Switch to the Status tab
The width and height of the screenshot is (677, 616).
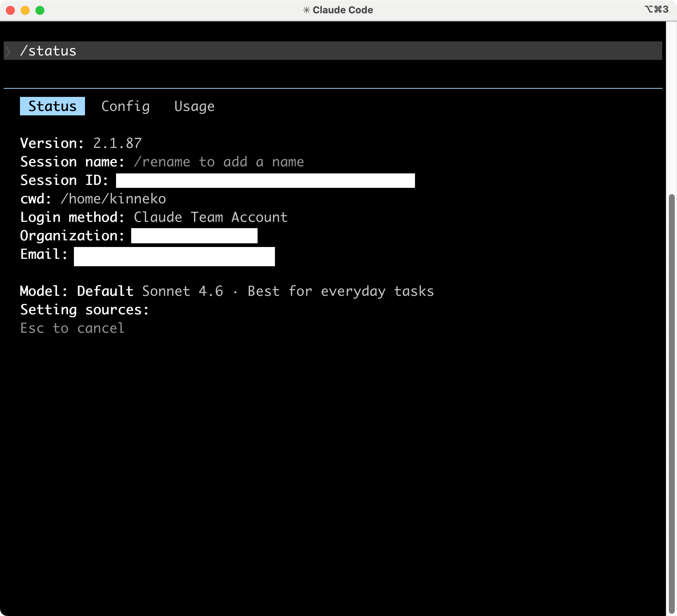(52, 106)
